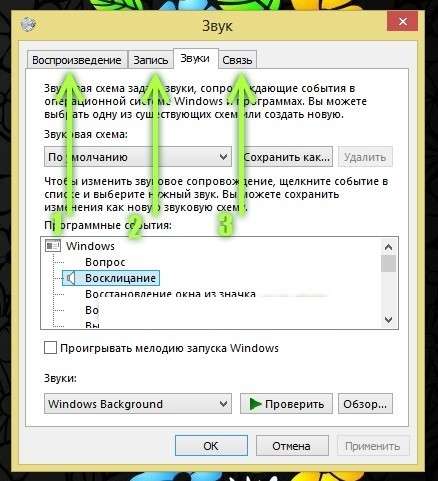Click the green play triangle on Проверить
The image size is (438, 481).
(x=255, y=404)
